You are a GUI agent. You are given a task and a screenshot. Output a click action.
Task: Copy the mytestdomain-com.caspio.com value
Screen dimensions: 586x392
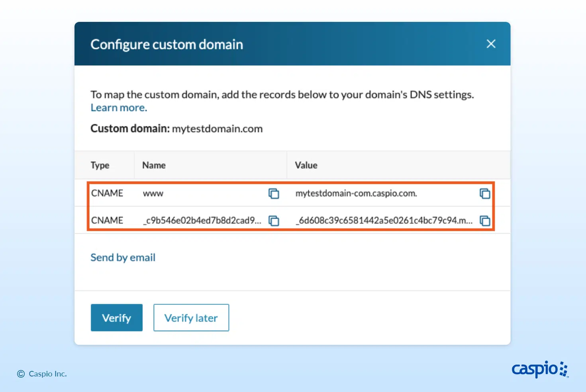(484, 193)
